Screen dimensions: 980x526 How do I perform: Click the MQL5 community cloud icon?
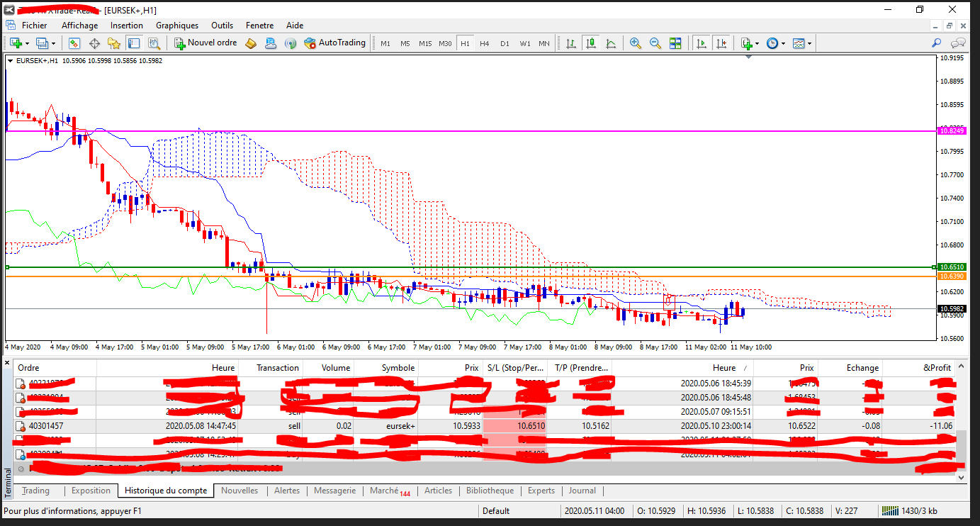(271, 43)
